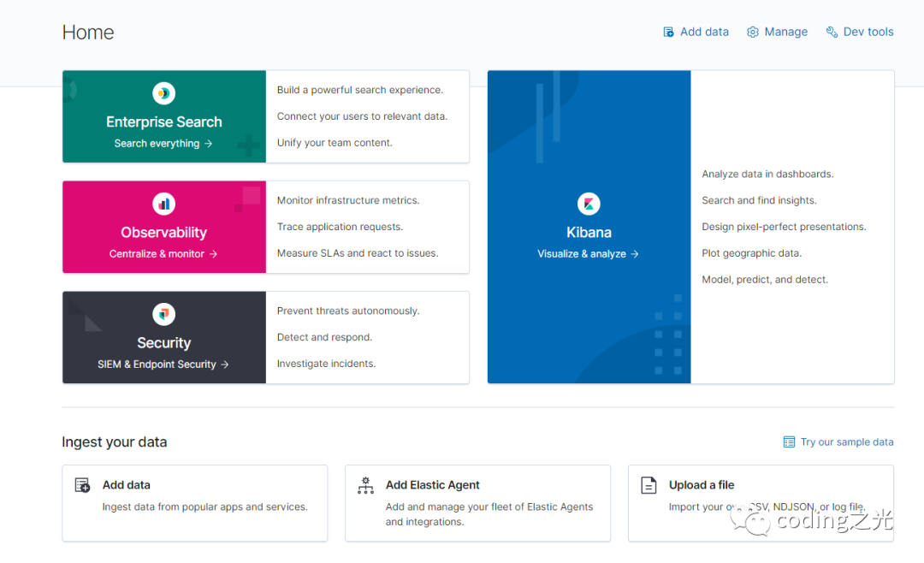Click the Observability logo icon

163,204
